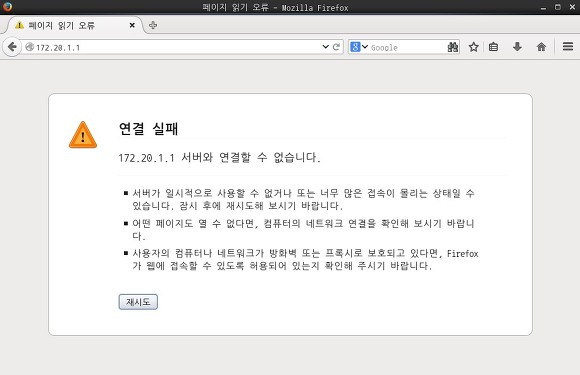
Task: Open the hamburger menu
Action: 568,47
